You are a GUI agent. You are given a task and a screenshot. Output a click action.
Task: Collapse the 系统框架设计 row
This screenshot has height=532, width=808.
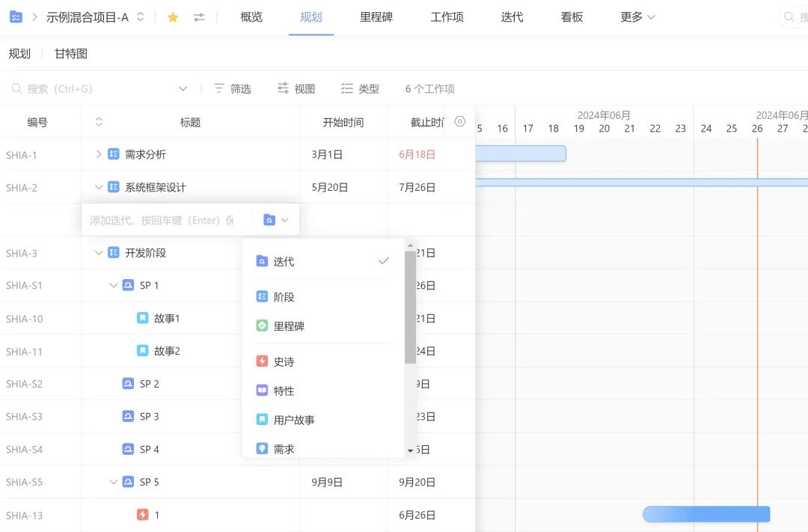click(x=99, y=187)
